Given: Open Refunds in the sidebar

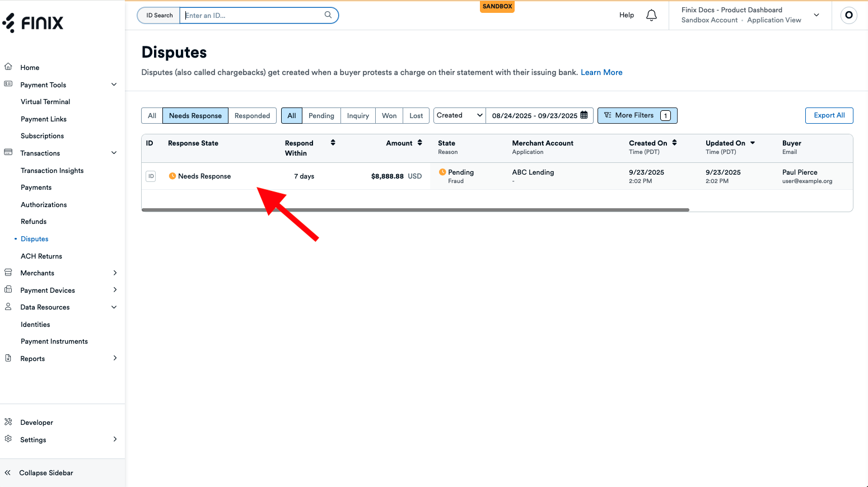Looking at the screenshot, I should click(x=34, y=222).
